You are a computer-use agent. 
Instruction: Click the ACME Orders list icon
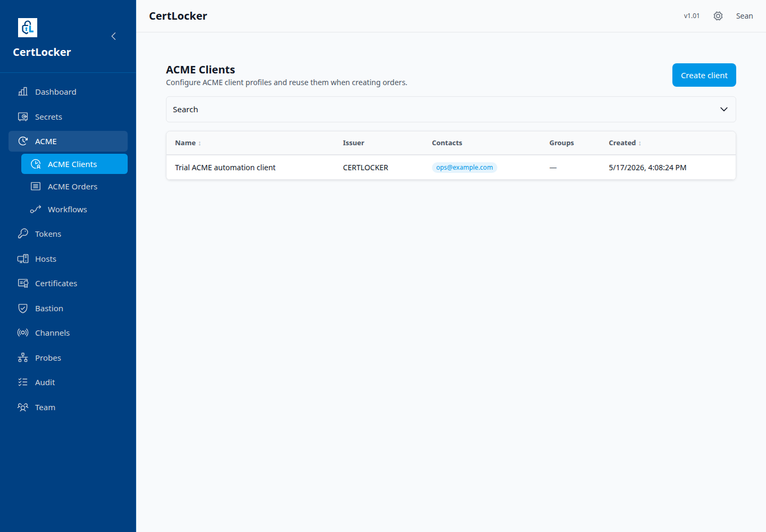point(36,186)
